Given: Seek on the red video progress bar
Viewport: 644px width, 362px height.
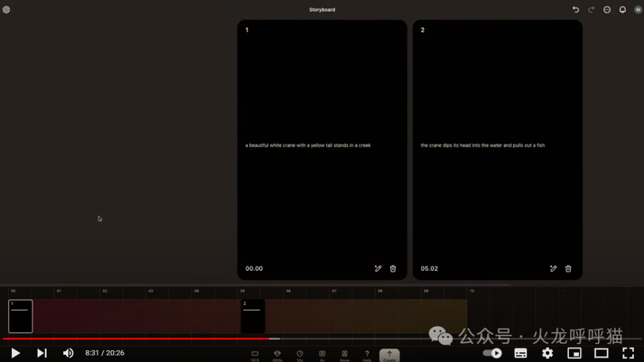Looking at the screenshot, I should click(x=135, y=339).
